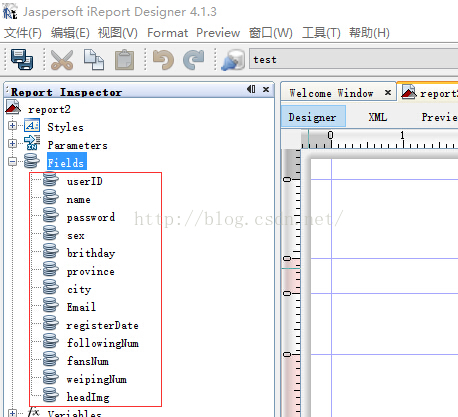Switch to the Preview view button
Image resolution: width=458 pixels, height=417 pixels.
pos(439,117)
